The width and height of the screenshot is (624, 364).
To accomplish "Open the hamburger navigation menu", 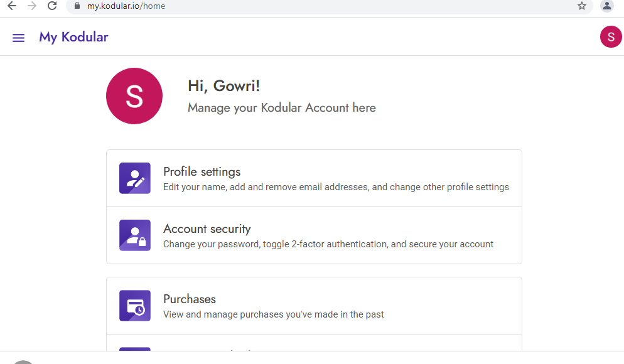I will (19, 38).
